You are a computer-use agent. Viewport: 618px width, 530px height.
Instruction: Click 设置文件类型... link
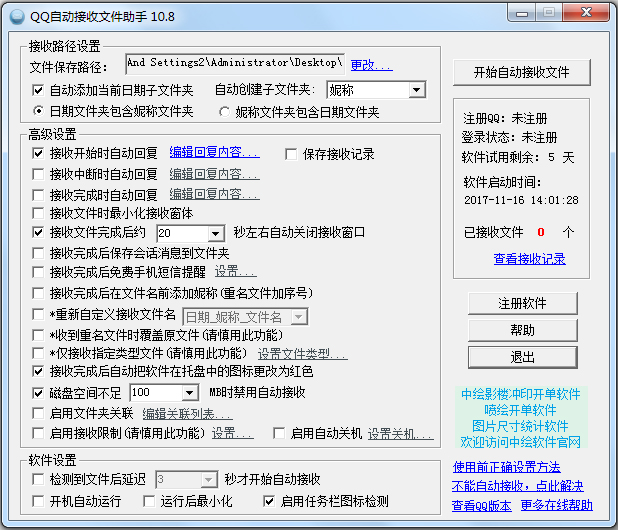(302, 353)
